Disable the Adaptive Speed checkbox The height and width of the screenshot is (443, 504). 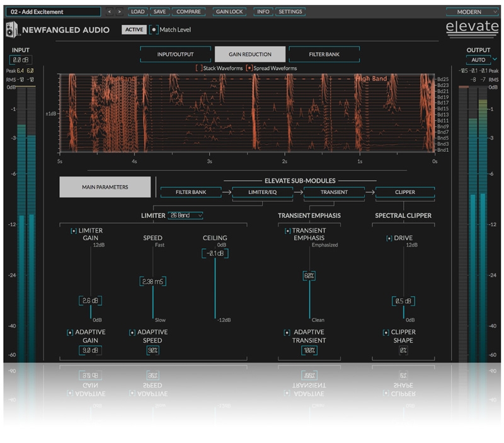[x=132, y=332]
